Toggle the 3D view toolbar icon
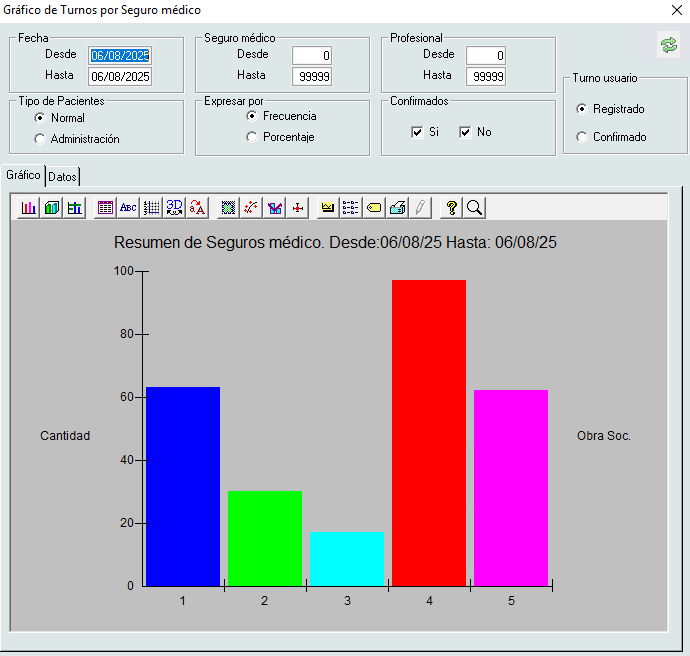Viewport: 690px width, 656px height. [174, 207]
